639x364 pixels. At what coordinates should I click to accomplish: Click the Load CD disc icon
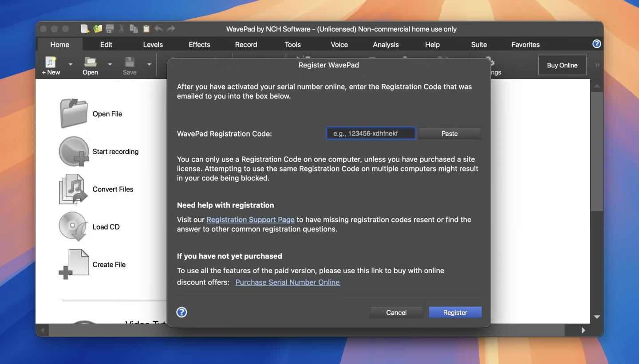tap(74, 227)
